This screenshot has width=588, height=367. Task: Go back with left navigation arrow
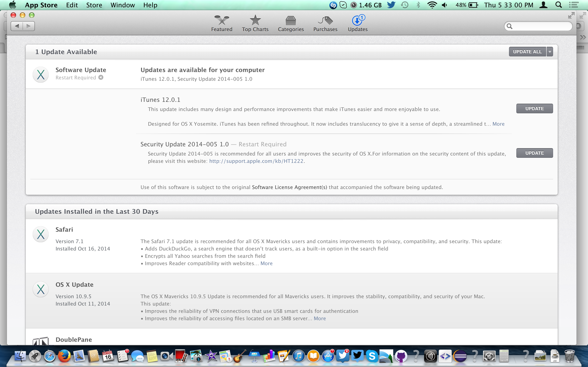pos(17,26)
